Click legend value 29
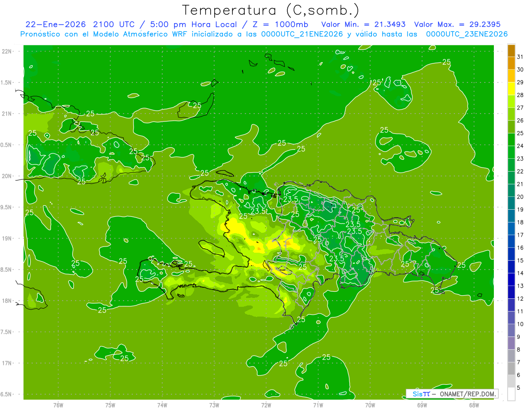Screen dimensions: 532x411 (520, 82)
